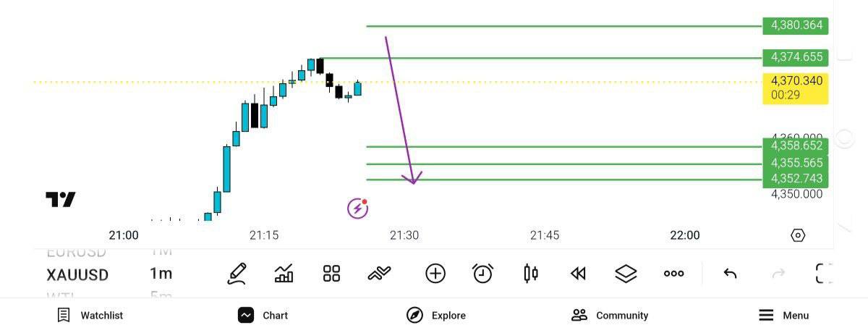Screen dimensions: 868x333
Task: Change chart type via the candlestick icon
Action: [531, 274]
